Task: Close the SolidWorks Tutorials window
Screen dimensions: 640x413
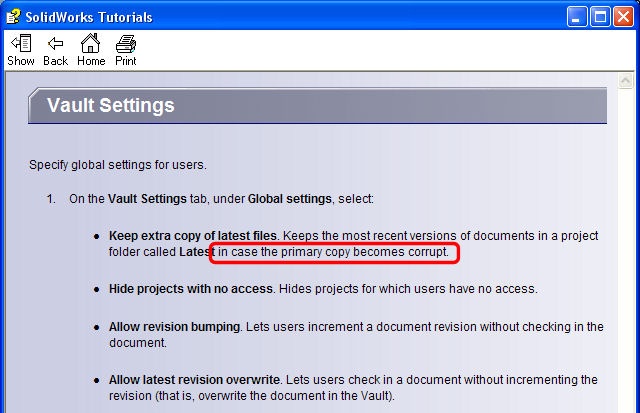Action: [x=623, y=17]
